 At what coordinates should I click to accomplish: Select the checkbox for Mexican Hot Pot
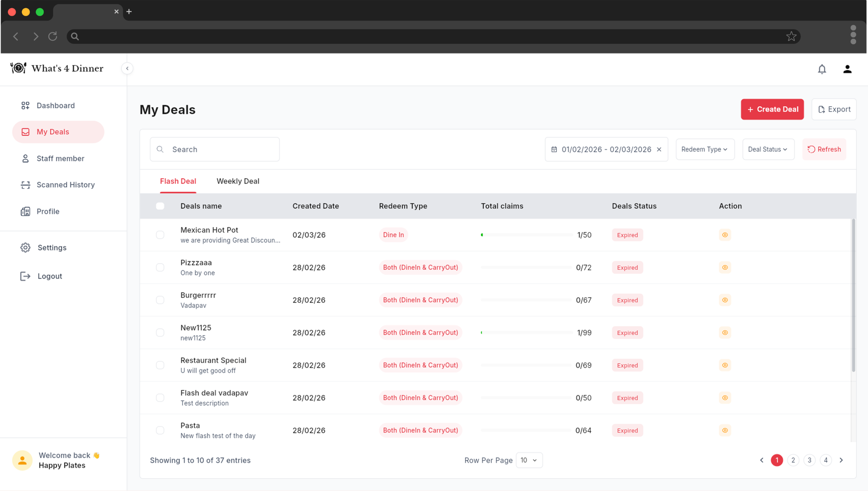pos(160,235)
